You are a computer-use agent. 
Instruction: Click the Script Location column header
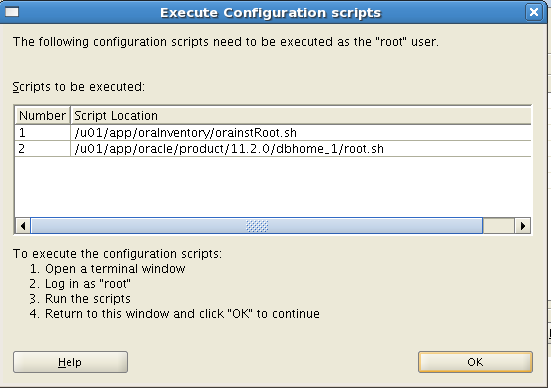301,115
